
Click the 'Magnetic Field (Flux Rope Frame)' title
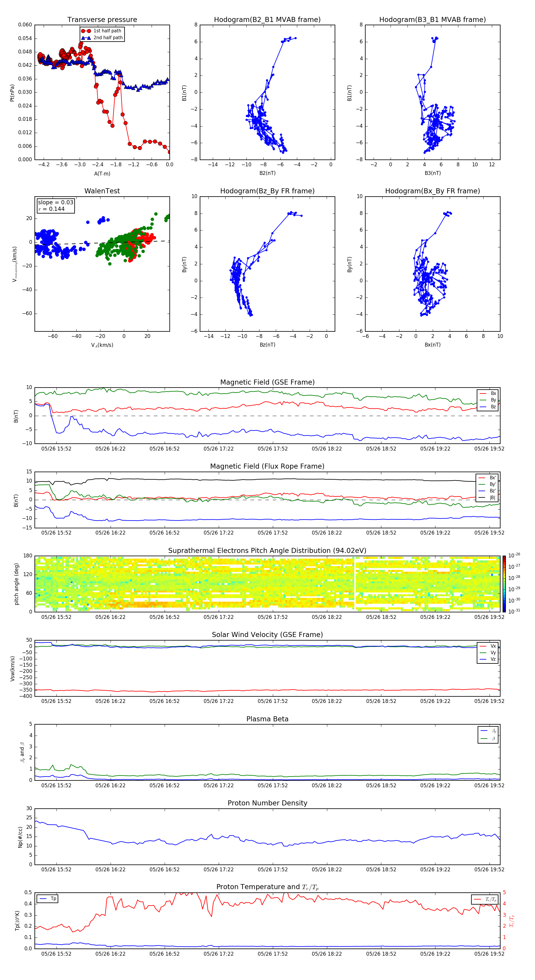pos(267,467)
